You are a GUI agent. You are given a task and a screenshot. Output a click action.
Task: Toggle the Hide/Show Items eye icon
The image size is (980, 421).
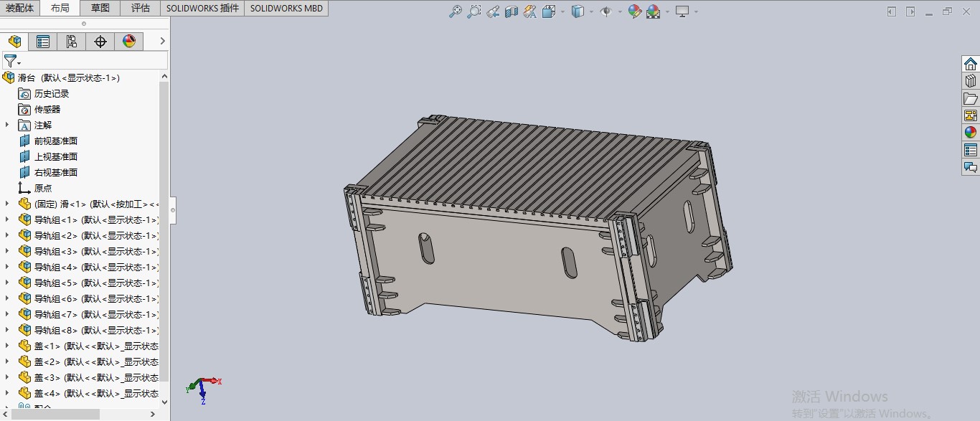point(606,11)
